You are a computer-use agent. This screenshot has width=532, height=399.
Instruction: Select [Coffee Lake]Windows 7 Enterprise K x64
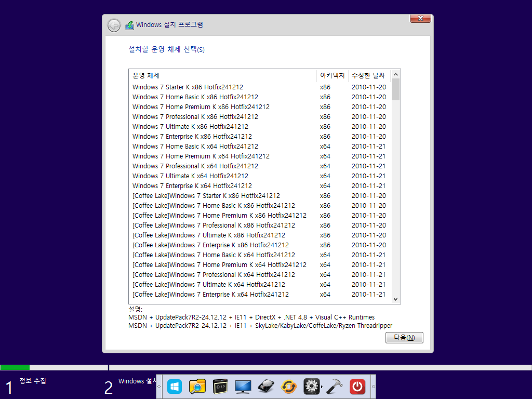pos(260,294)
